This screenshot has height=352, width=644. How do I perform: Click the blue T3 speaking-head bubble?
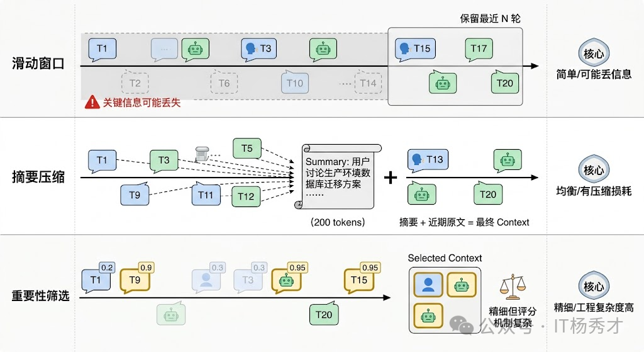[x=258, y=49]
